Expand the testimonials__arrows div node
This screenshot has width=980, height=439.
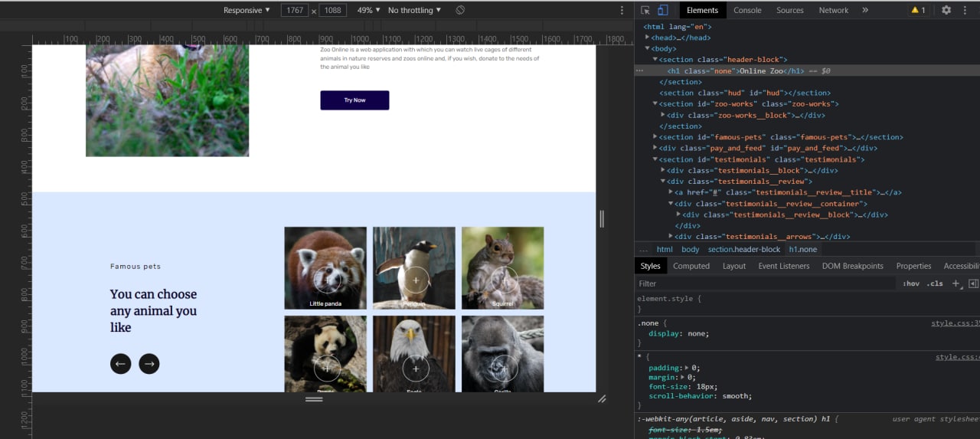pyautogui.click(x=671, y=237)
